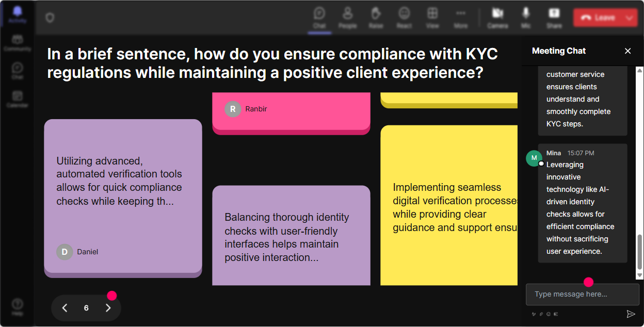Turn on the Camera
The image size is (644, 327).
tap(497, 18)
